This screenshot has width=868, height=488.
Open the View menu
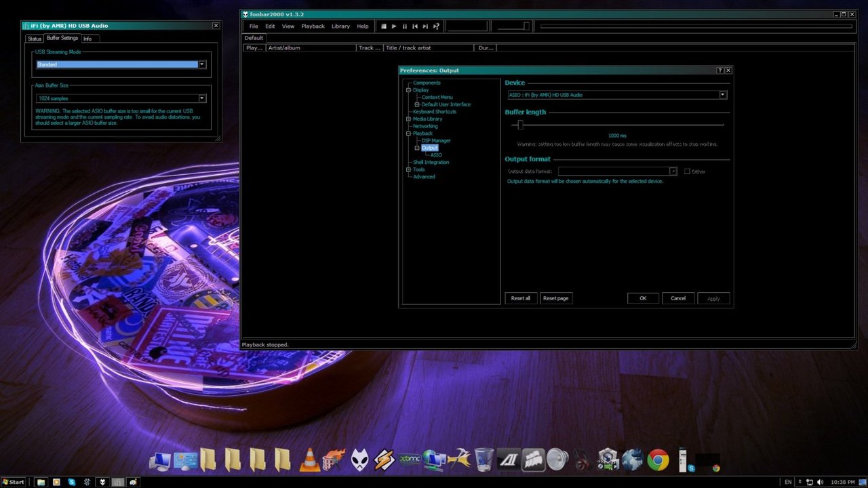[x=288, y=26]
